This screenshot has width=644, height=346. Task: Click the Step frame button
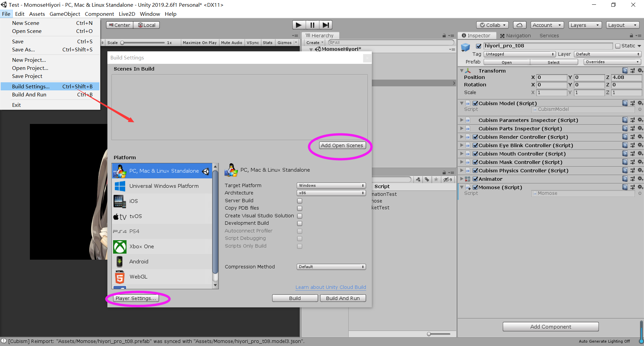325,25
